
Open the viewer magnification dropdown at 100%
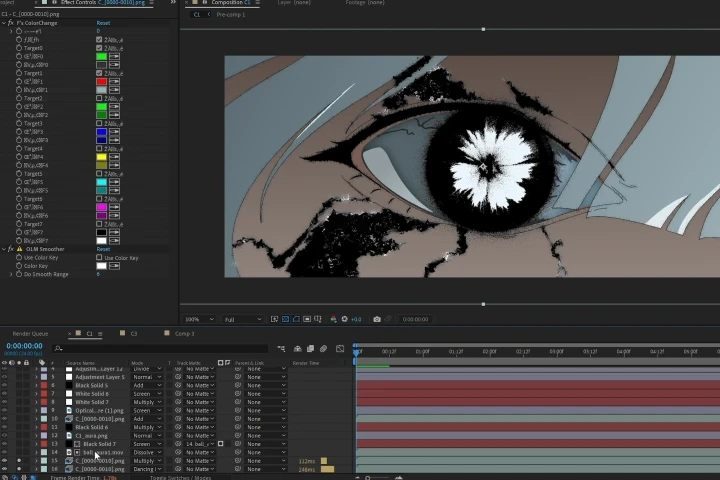click(199, 319)
